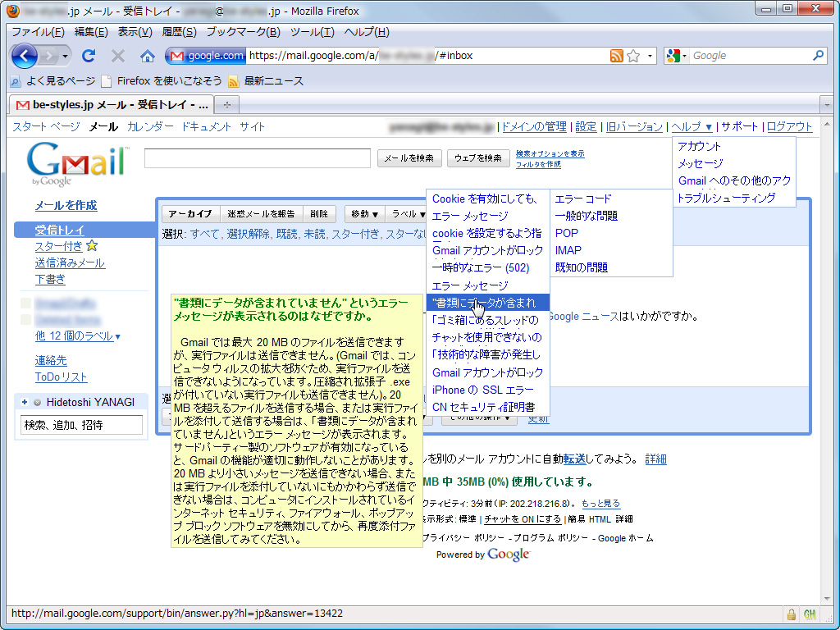Check the first label checkbox in the sidebar
The height and width of the screenshot is (630, 840).
point(25,304)
